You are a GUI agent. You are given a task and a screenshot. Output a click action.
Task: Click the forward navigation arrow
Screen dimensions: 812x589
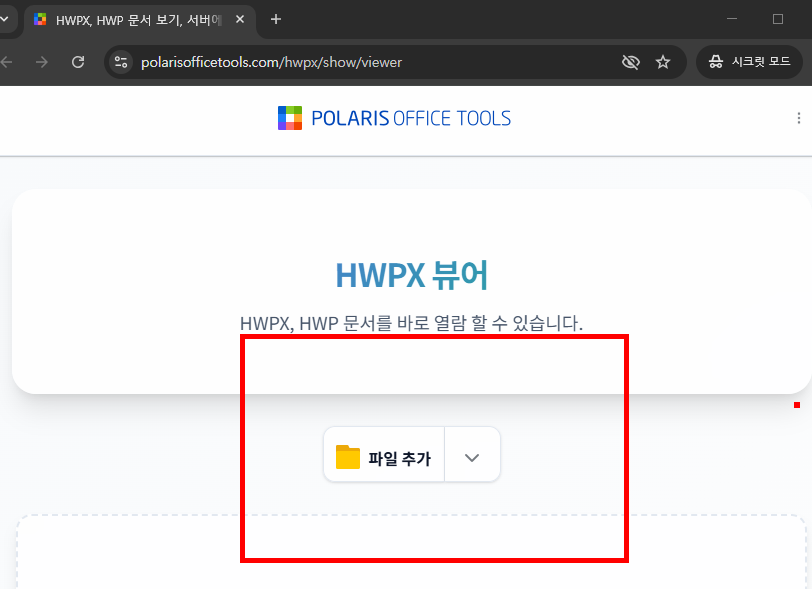click(x=41, y=61)
